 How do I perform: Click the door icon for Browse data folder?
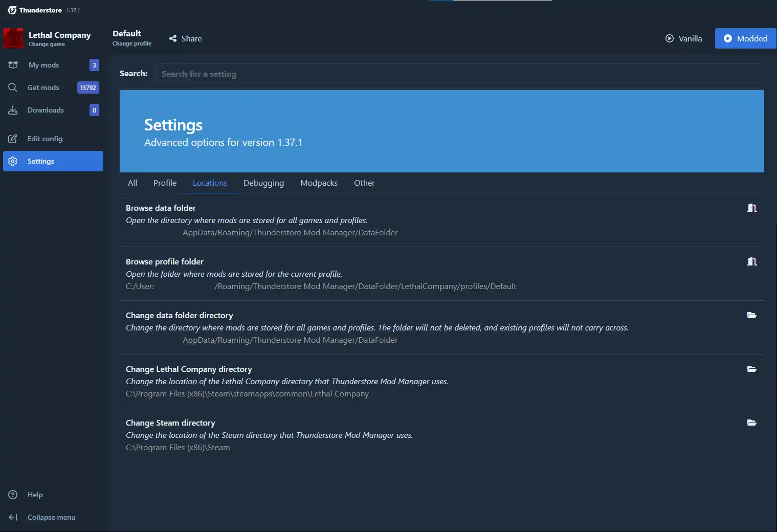(x=751, y=208)
